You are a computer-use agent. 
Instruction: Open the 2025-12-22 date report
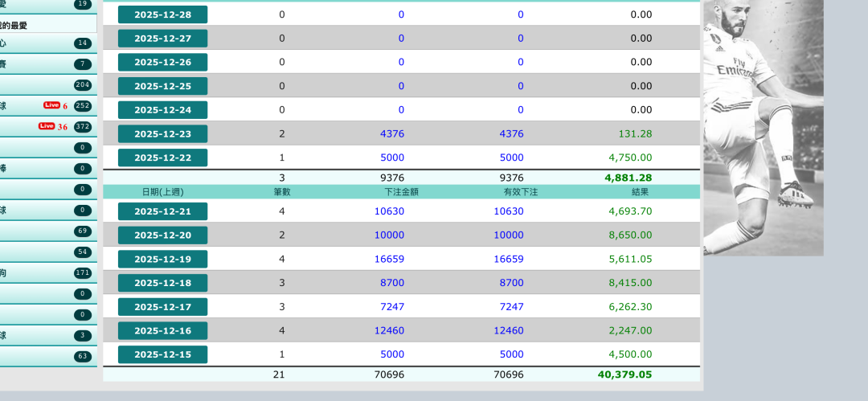162,158
